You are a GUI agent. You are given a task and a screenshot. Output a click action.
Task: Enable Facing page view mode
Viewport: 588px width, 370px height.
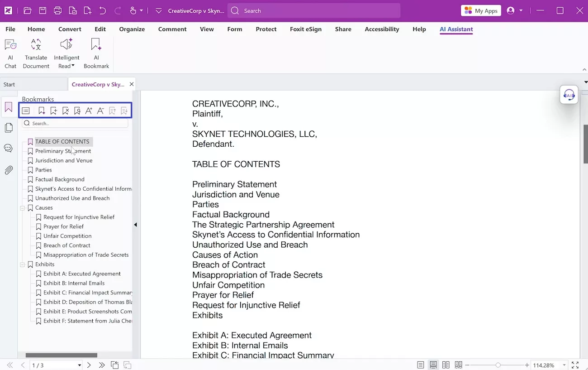coord(446,365)
